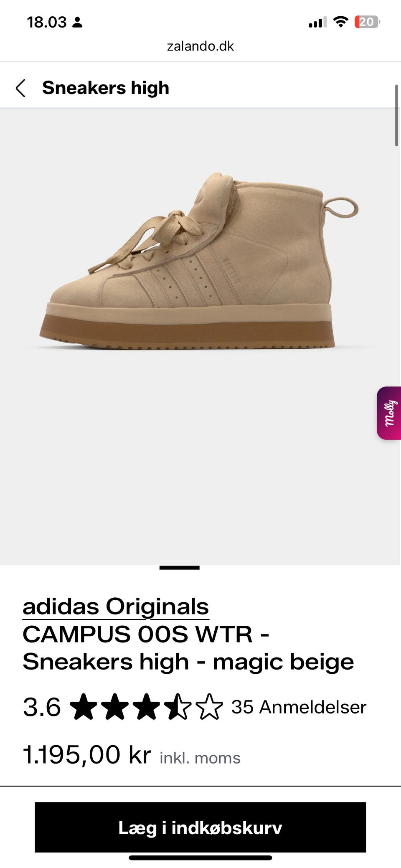The width and height of the screenshot is (401, 868).
Task: Tap the Wi-Fi status icon
Action: coord(341,22)
